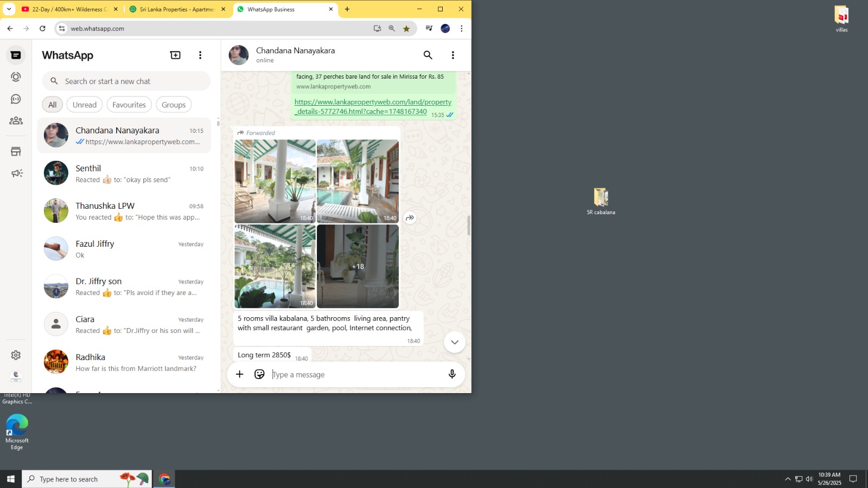Open WhatsApp settings gear icon

pyautogui.click(x=16, y=355)
